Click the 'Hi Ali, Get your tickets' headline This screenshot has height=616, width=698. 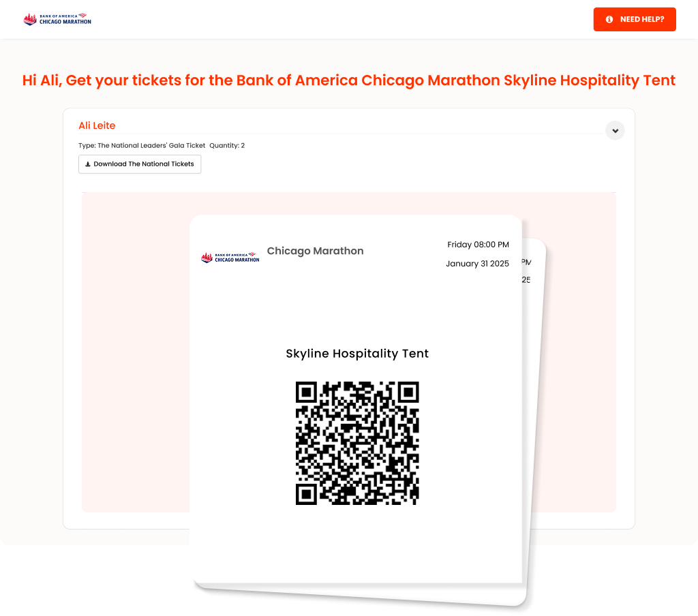pos(349,80)
